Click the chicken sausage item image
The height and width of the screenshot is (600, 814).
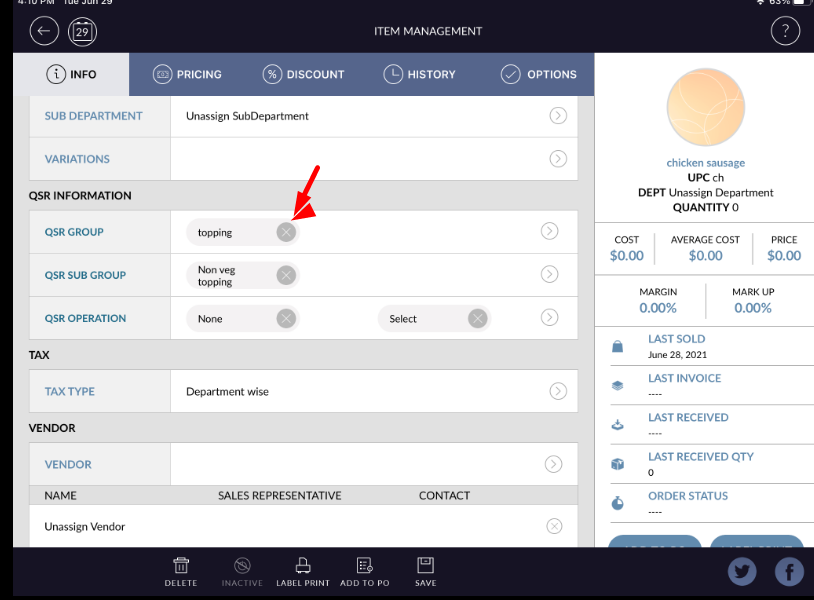705,110
